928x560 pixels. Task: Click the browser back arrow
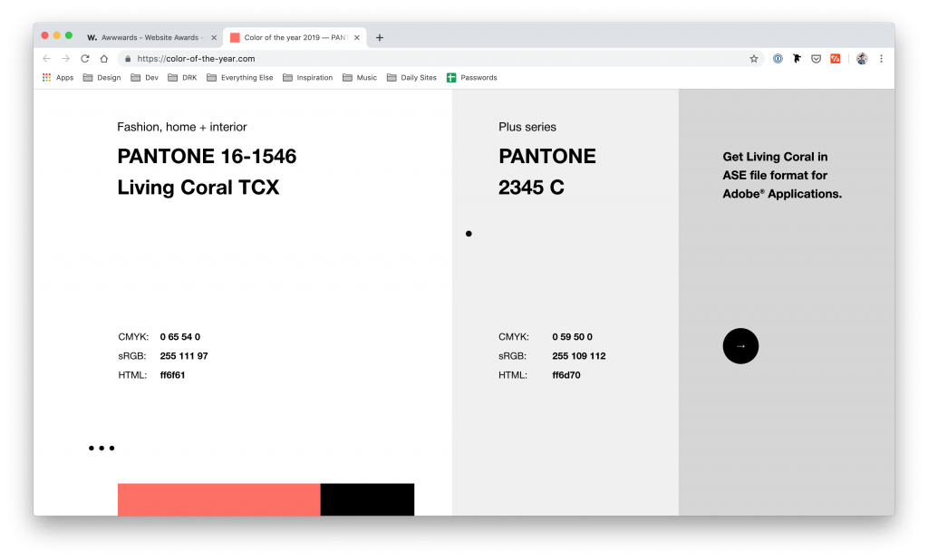(47, 59)
